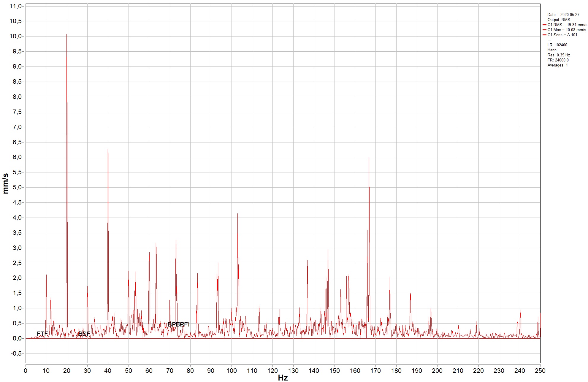The width and height of the screenshot is (588, 382).
Task: Select the 'Output: RMS' legend line
Action: click(x=559, y=20)
